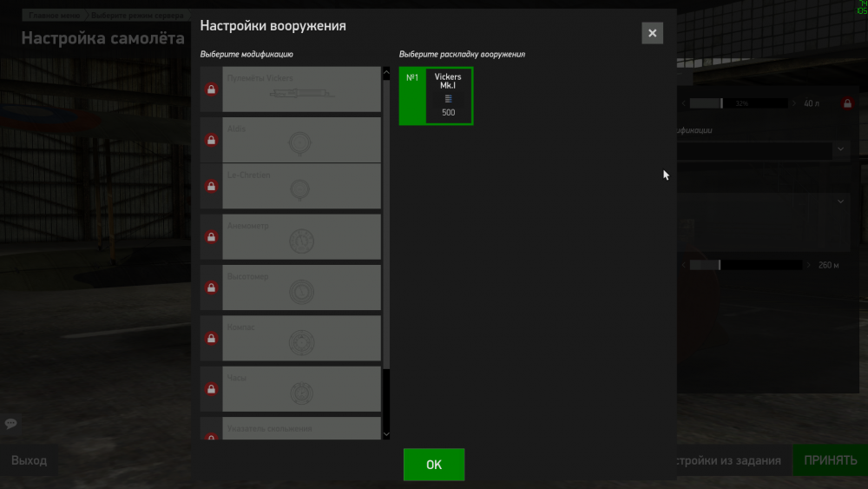The height and width of the screenshot is (489, 868).
Task: Select the Анемометр modification card
Action: pos(301,237)
